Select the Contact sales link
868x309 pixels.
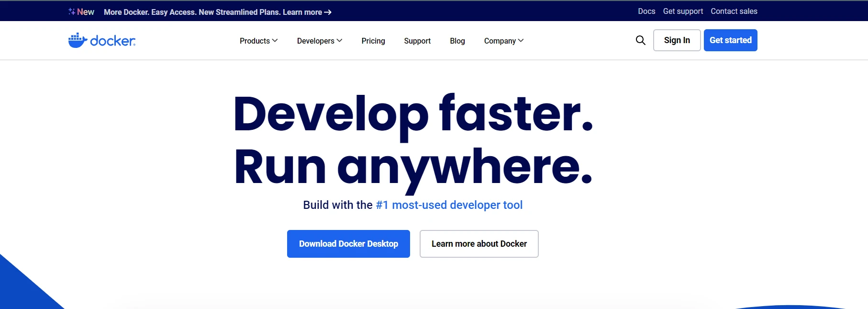click(x=734, y=11)
